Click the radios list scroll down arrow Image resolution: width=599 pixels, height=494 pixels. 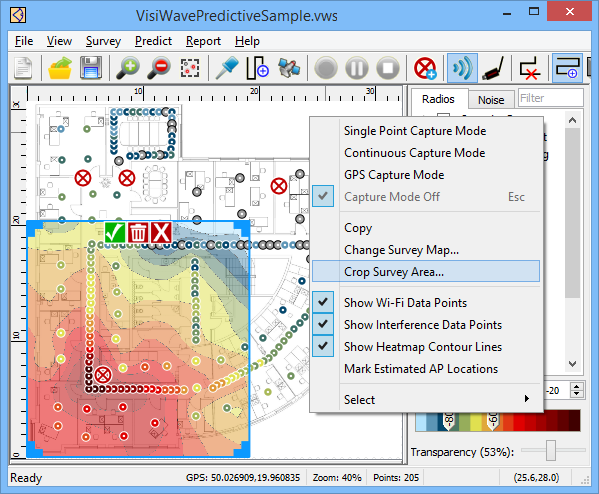(x=572, y=363)
